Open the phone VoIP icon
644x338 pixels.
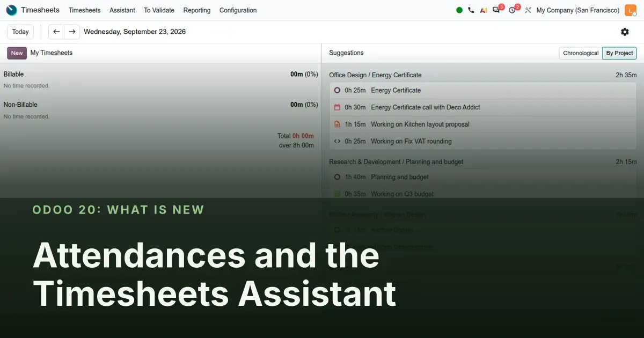pyautogui.click(x=471, y=10)
